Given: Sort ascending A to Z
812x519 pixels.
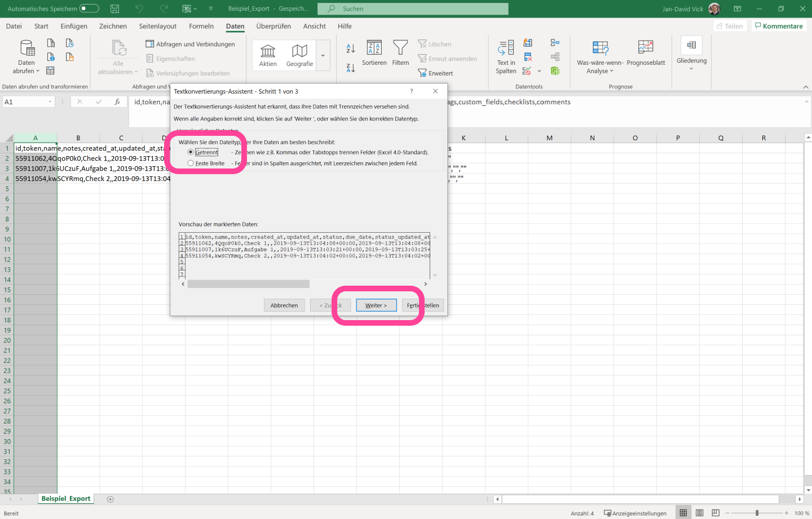Looking at the screenshot, I should 351,48.
